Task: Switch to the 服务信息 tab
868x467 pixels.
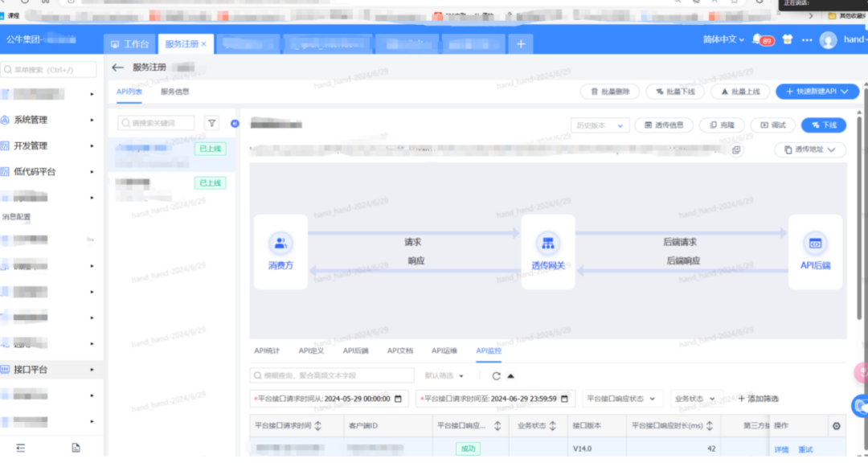Action: [175, 92]
